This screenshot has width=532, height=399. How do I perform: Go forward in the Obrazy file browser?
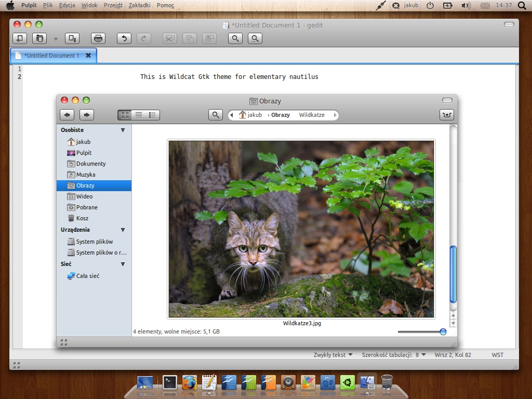coord(87,115)
